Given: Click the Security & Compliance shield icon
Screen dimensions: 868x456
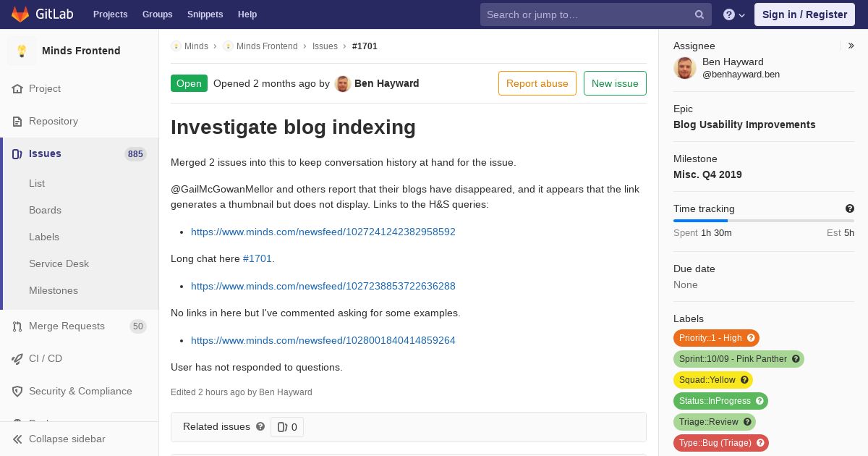Looking at the screenshot, I should tap(17, 392).
